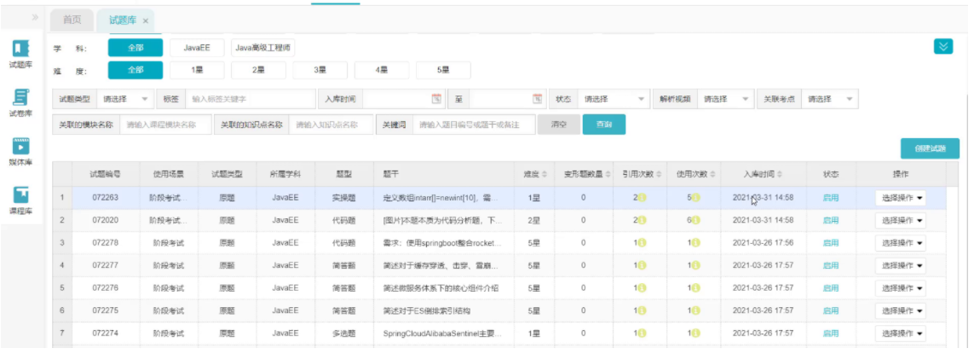Click the 创建试题 button

[930, 149]
